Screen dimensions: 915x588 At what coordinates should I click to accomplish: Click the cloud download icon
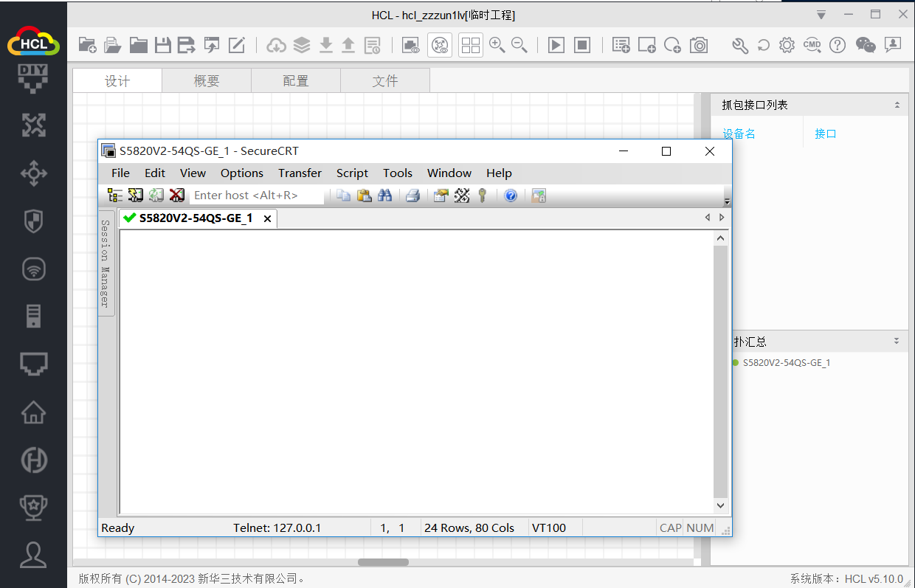[276, 45]
